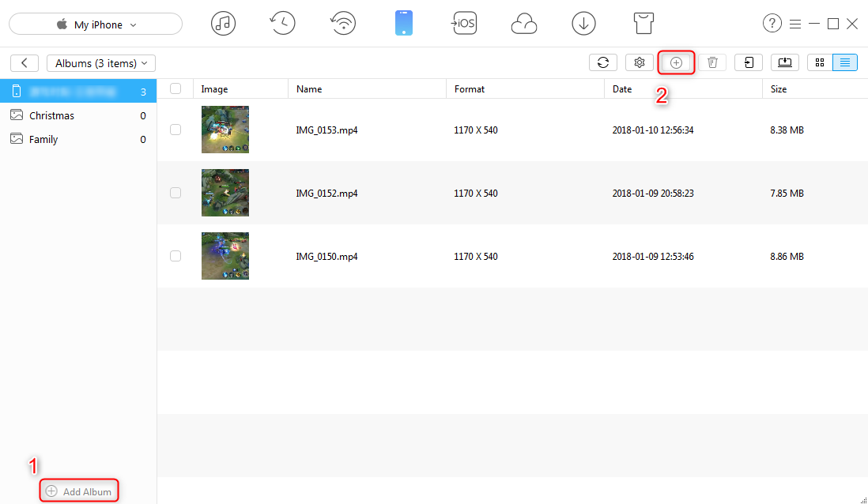Open settings with the gear icon

pyautogui.click(x=640, y=62)
